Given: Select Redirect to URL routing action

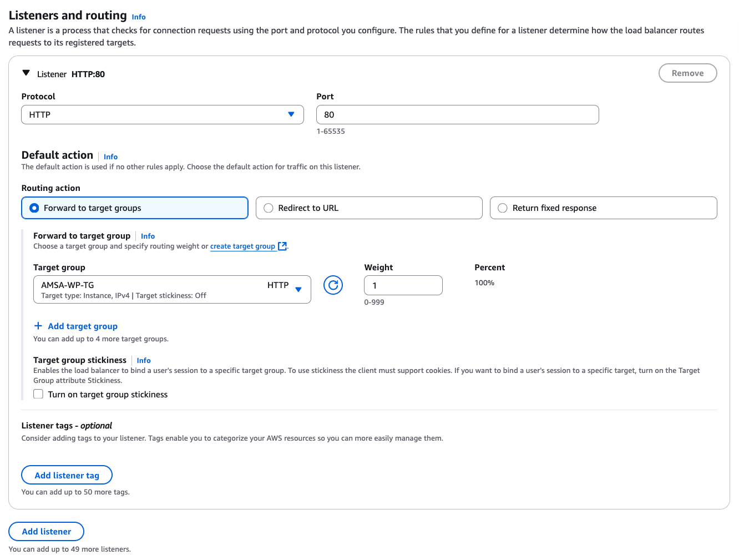Looking at the screenshot, I should [x=269, y=208].
